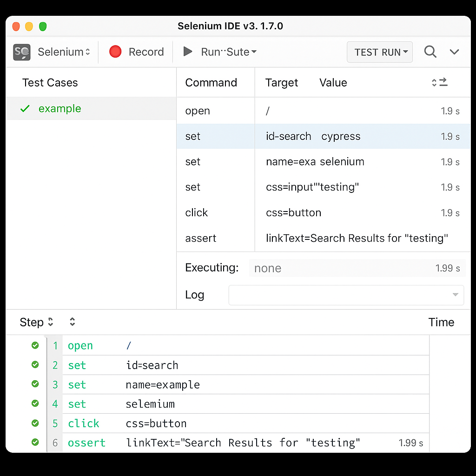
Task: Toggle the Step column sort arrows
Action: tap(51, 322)
